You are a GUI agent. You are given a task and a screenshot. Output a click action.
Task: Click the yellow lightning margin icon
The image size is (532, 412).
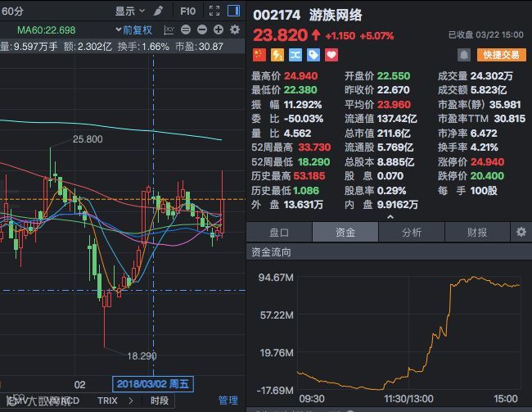pos(277,55)
